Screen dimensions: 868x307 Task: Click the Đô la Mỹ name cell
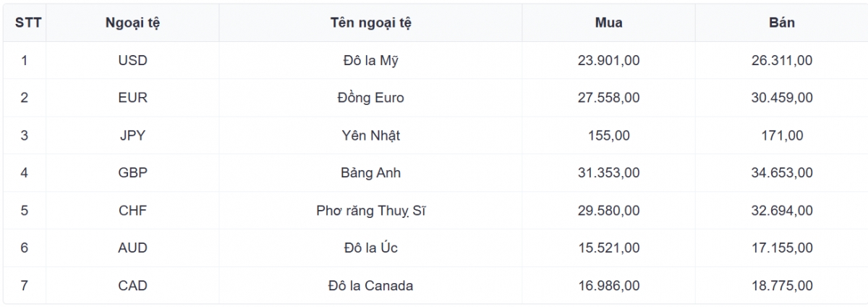click(x=370, y=60)
